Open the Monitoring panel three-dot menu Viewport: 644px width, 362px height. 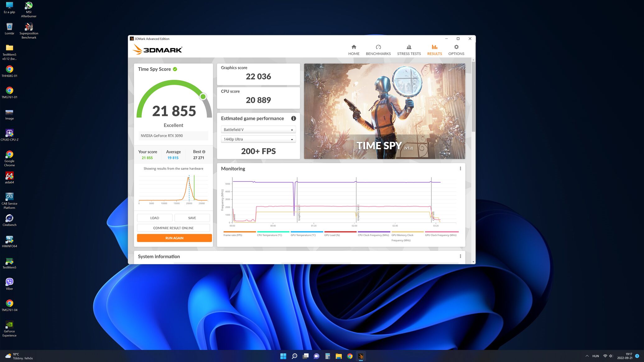(x=460, y=168)
